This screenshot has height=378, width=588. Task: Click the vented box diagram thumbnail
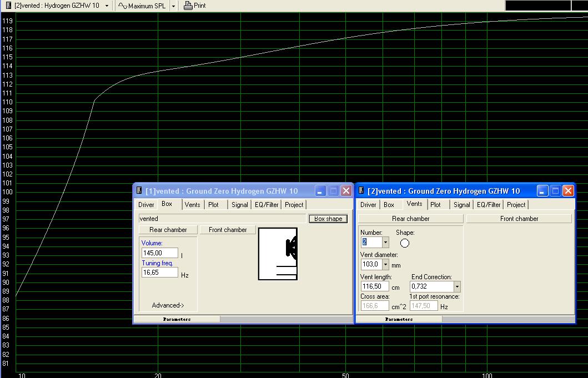tap(278, 254)
